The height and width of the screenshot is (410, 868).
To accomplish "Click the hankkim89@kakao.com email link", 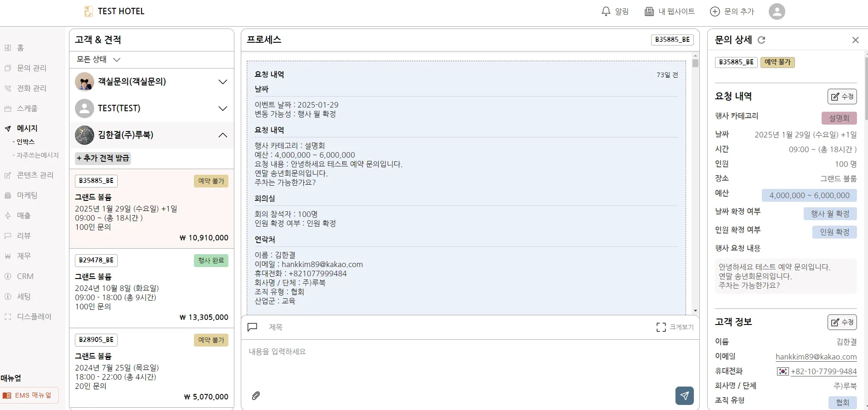I will (x=816, y=357).
